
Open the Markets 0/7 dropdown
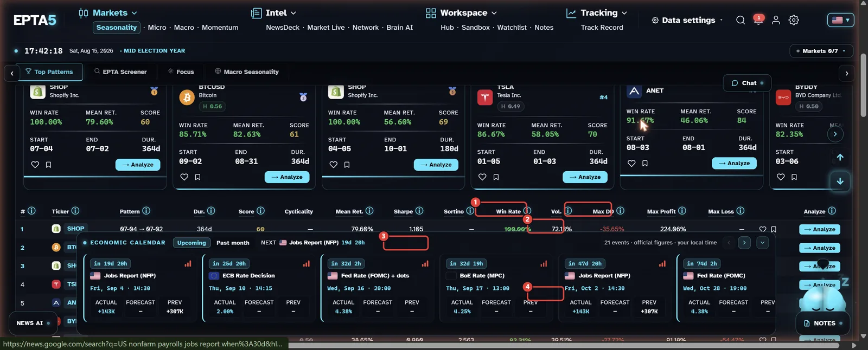click(x=821, y=51)
